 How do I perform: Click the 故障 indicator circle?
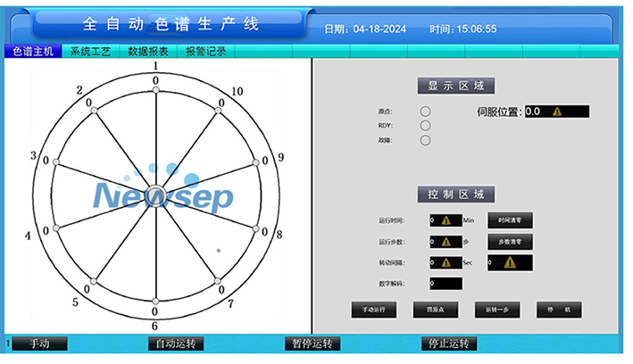point(425,140)
